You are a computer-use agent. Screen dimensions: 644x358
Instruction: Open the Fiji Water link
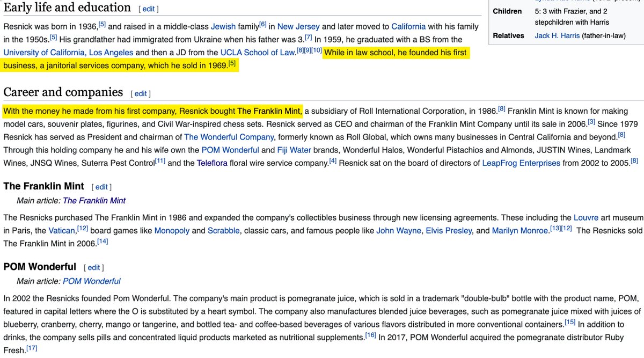click(x=294, y=150)
